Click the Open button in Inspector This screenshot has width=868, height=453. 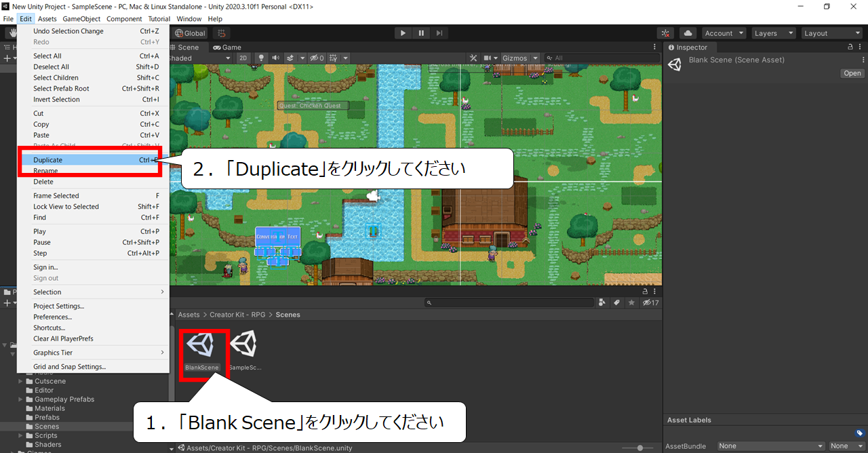pos(852,73)
